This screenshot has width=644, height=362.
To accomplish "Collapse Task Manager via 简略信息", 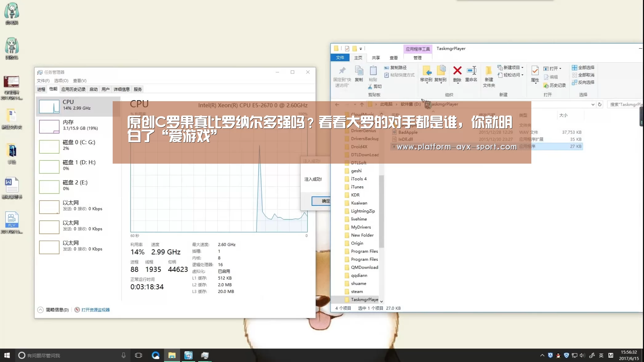I will coord(53,310).
